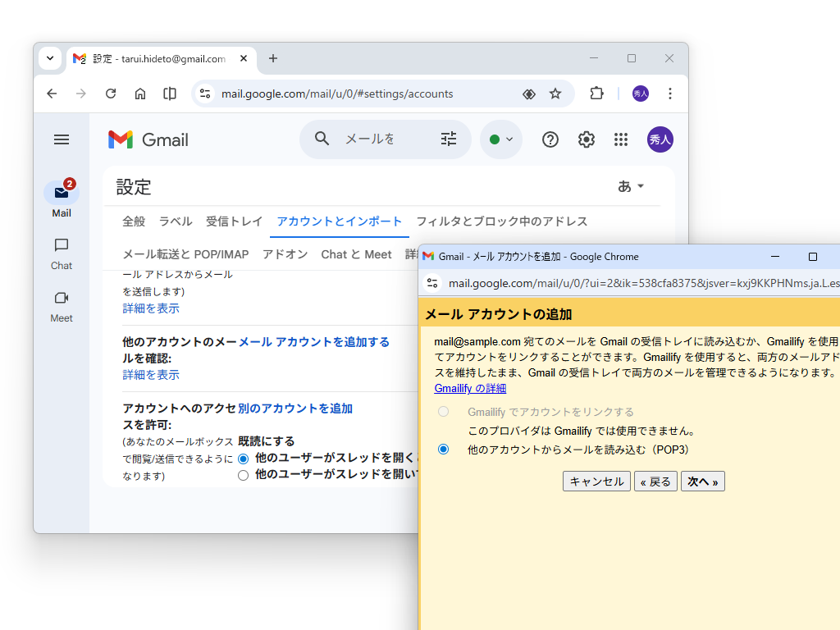Click the search mail magnifying glass icon
840x630 pixels.
[x=322, y=139]
